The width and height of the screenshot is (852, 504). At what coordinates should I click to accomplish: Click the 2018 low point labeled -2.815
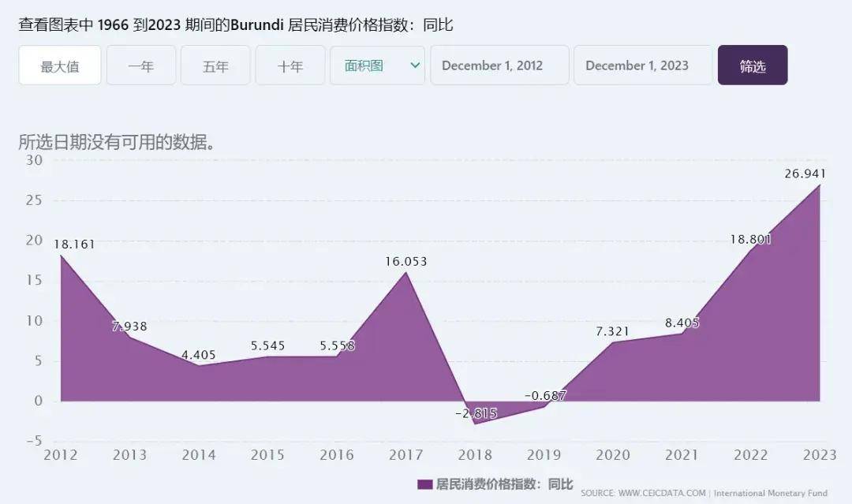pyautogui.click(x=476, y=424)
